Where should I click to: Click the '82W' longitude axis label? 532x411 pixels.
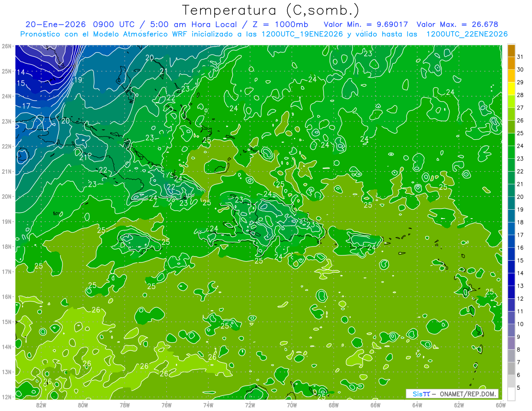coord(41,405)
